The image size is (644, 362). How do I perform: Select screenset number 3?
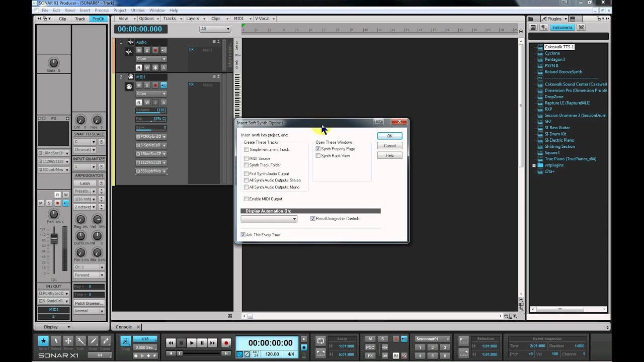[445, 347]
